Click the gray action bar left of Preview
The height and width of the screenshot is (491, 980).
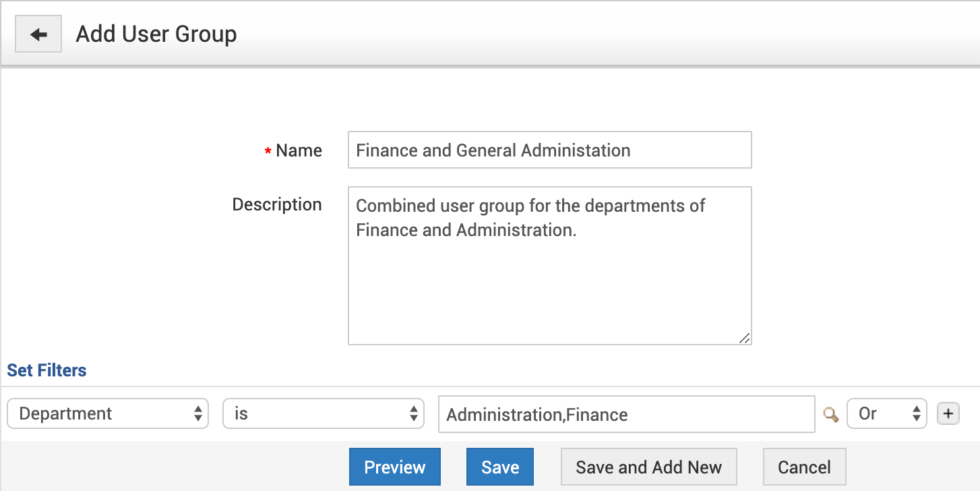click(175, 467)
